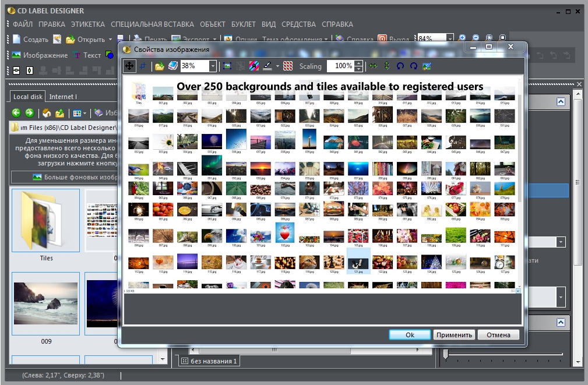Click the fit-to-window zoom icon
Viewport: 588px width, 385px height.
[489, 38]
